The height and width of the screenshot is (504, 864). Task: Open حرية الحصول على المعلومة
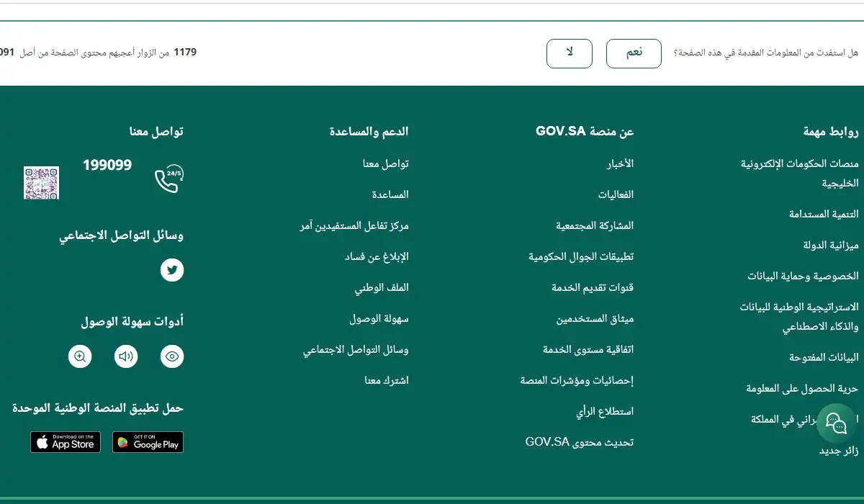(x=802, y=388)
